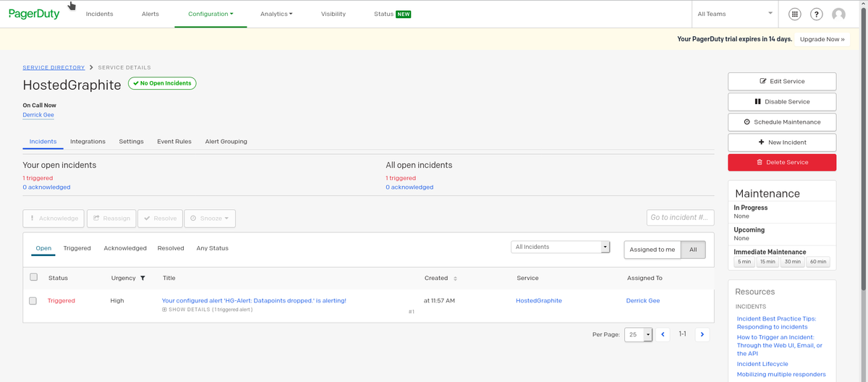Image resolution: width=868 pixels, height=382 pixels.
Task: Show the Triggered status filter tab
Action: click(77, 248)
